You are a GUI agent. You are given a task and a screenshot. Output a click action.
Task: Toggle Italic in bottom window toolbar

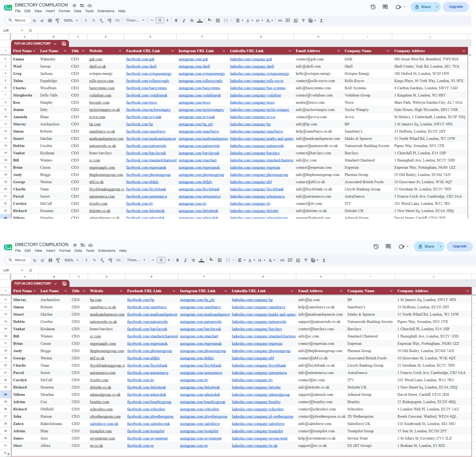tap(185, 260)
